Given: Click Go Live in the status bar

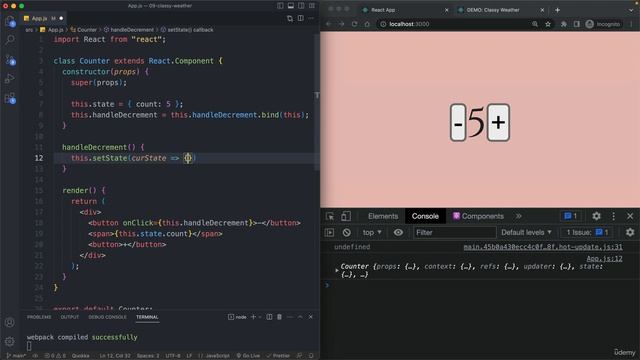Looking at the screenshot, I should click(248, 356).
